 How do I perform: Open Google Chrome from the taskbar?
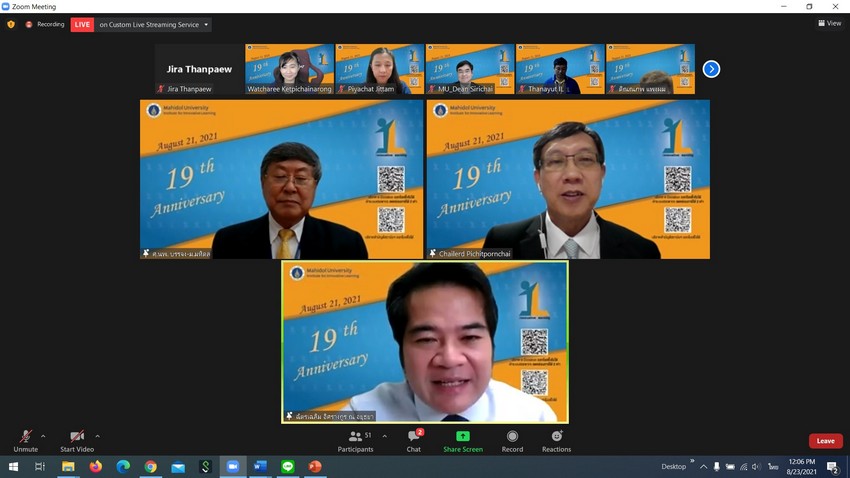150,467
